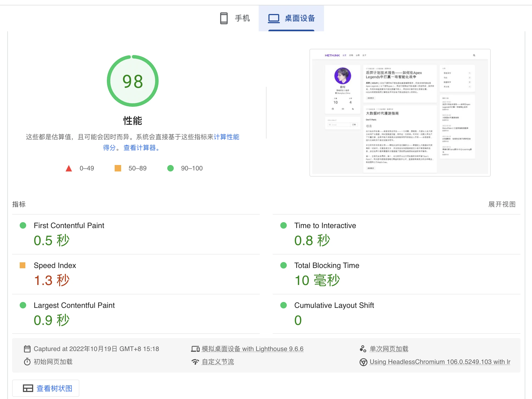Viewport: 532px width, 399px height.
Task: Click the stopwatch icon beside 初始网页加载
Action: point(27,362)
